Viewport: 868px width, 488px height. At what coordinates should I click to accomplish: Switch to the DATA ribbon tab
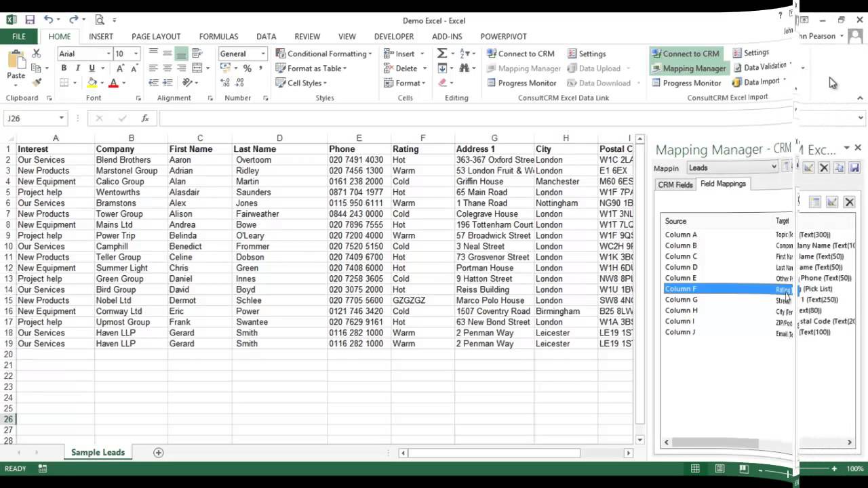pyautogui.click(x=266, y=37)
